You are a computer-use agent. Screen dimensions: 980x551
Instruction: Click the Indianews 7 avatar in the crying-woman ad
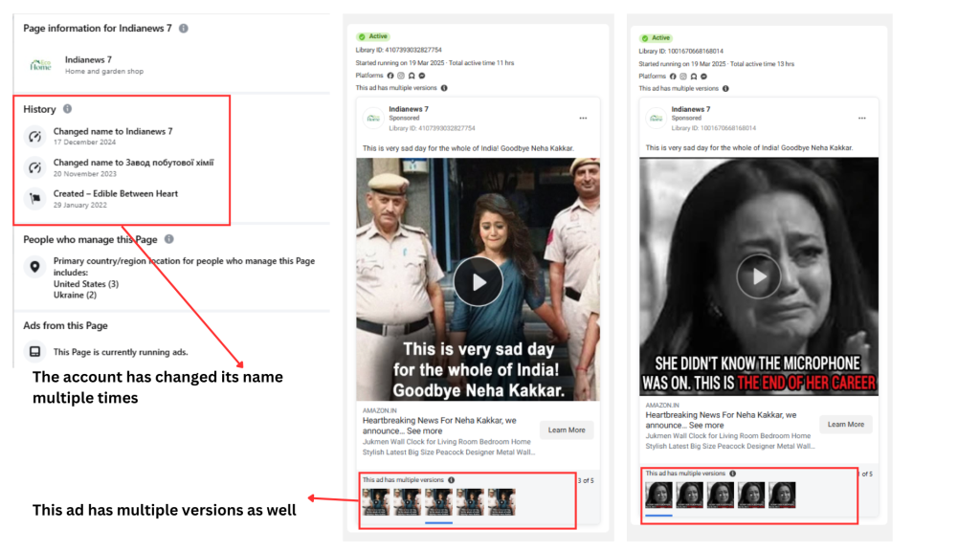click(x=657, y=118)
